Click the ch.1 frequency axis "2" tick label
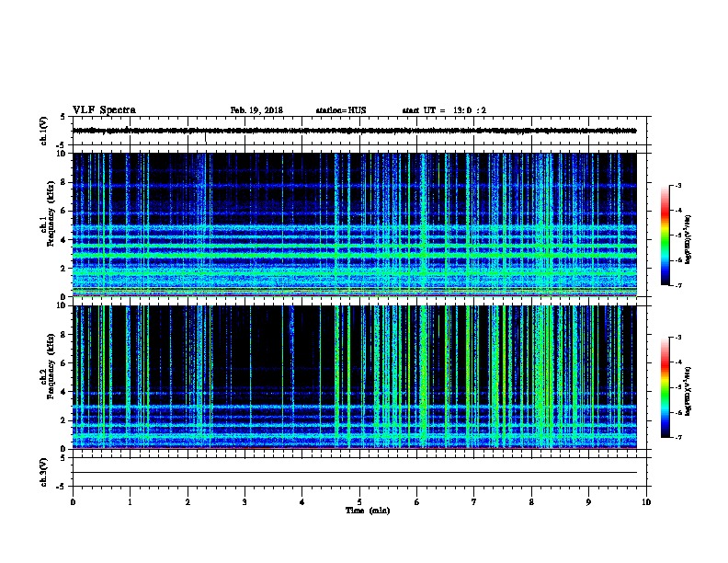Screen dimensions: 728x563 pos(64,268)
